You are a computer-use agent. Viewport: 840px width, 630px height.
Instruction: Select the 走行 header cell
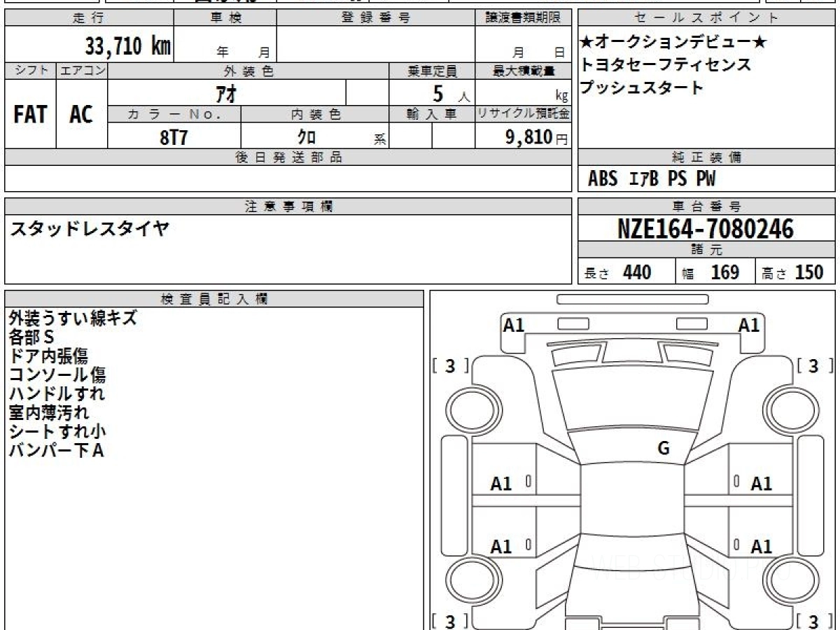coord(88,18)
